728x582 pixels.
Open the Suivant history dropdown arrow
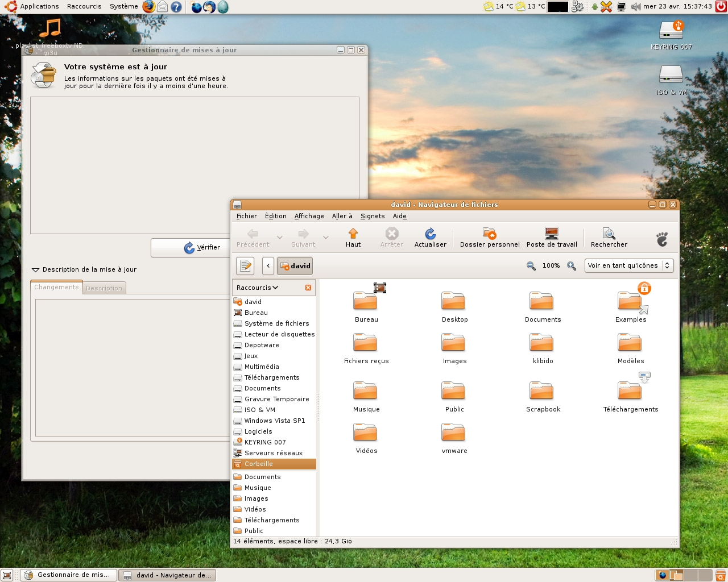(326, 238)
